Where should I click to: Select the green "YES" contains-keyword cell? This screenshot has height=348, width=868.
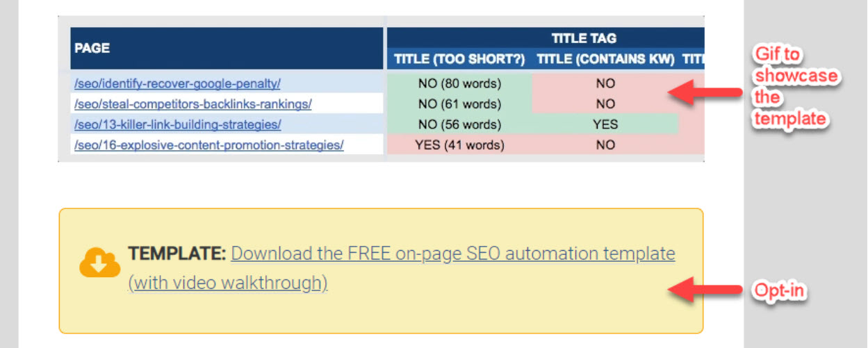click(x=605, y=125)
